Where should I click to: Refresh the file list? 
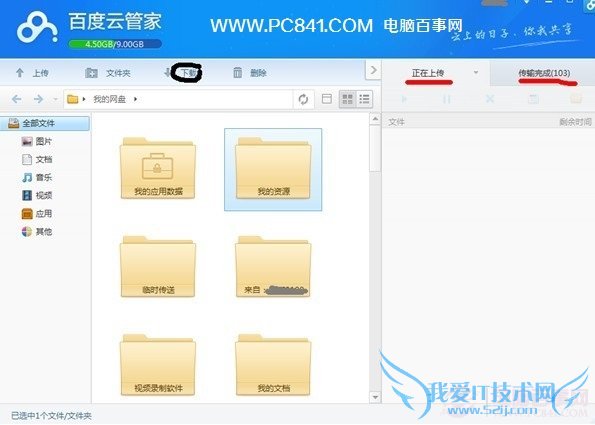tap(303, 99)
